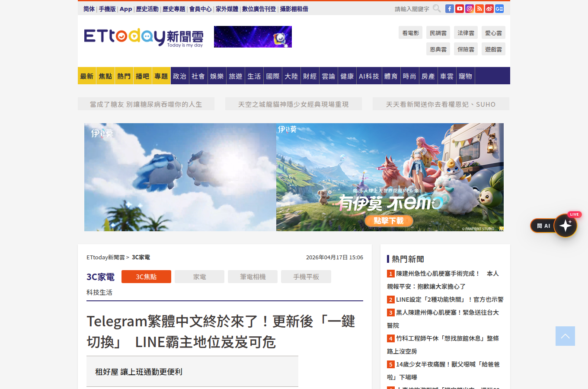Select 播吧 in the navigation bar

point(143,76)
